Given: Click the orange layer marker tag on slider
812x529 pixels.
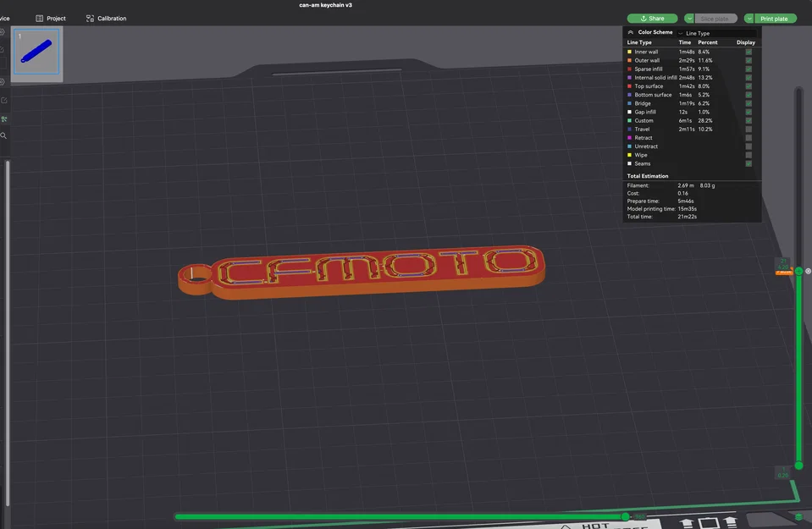Looking at the screenshot, I should (x=783, y=272).
